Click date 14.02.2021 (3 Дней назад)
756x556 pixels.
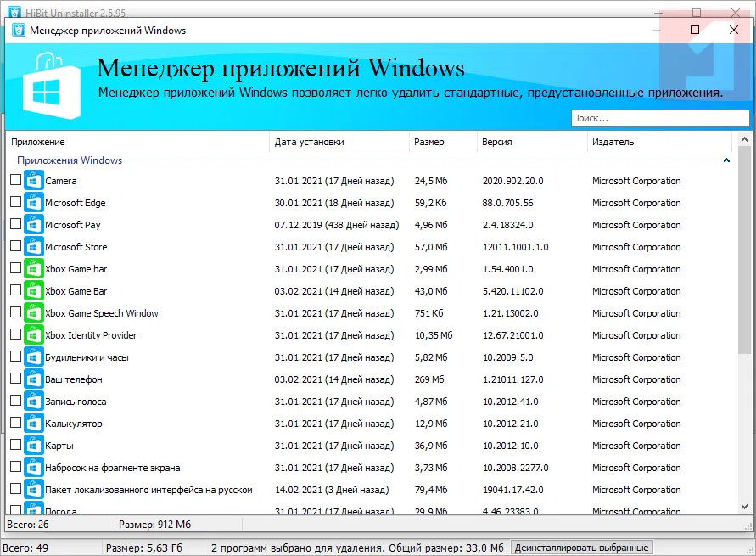tap(332, 490)
